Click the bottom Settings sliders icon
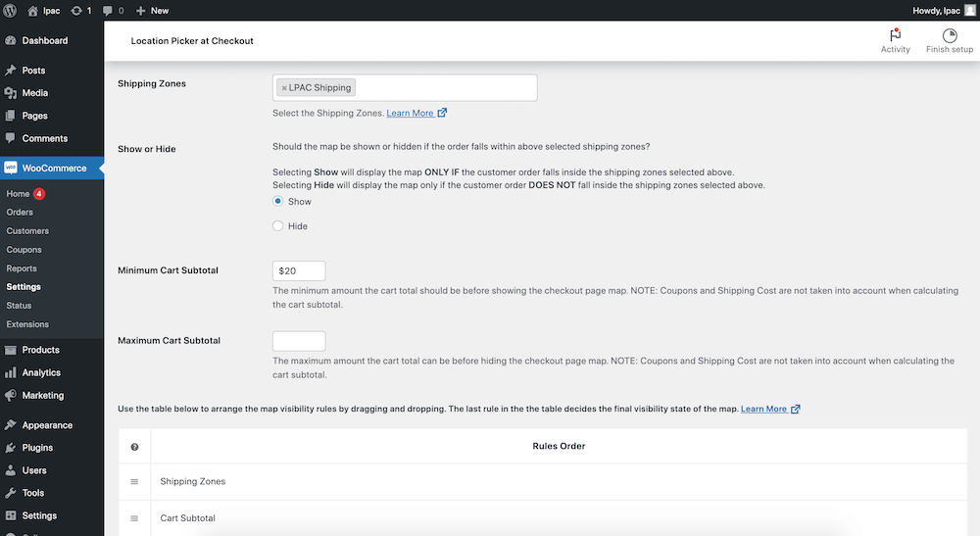Viewport: 980px width, 536px height. tap(10, 515)
